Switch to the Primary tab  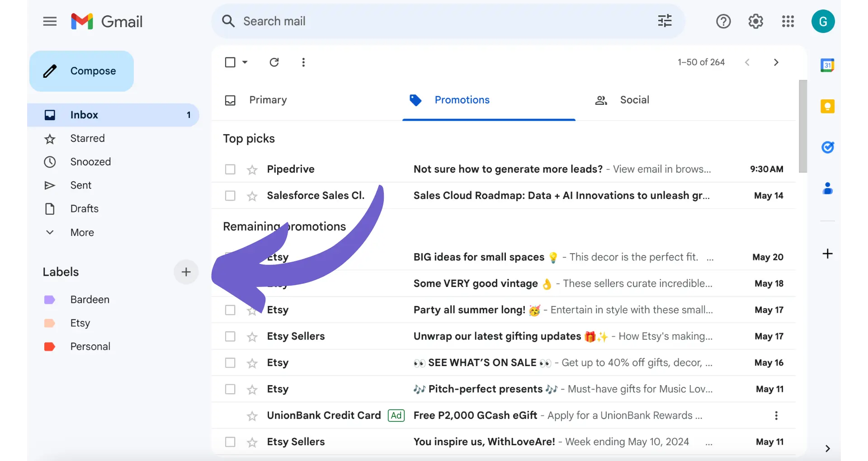(x=268, y=100)
